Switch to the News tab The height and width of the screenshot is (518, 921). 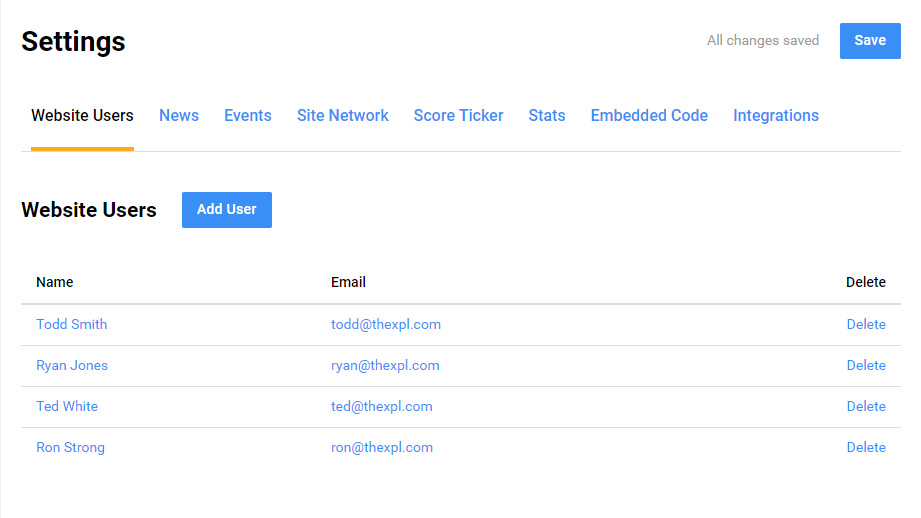click(x=179, y=116)
